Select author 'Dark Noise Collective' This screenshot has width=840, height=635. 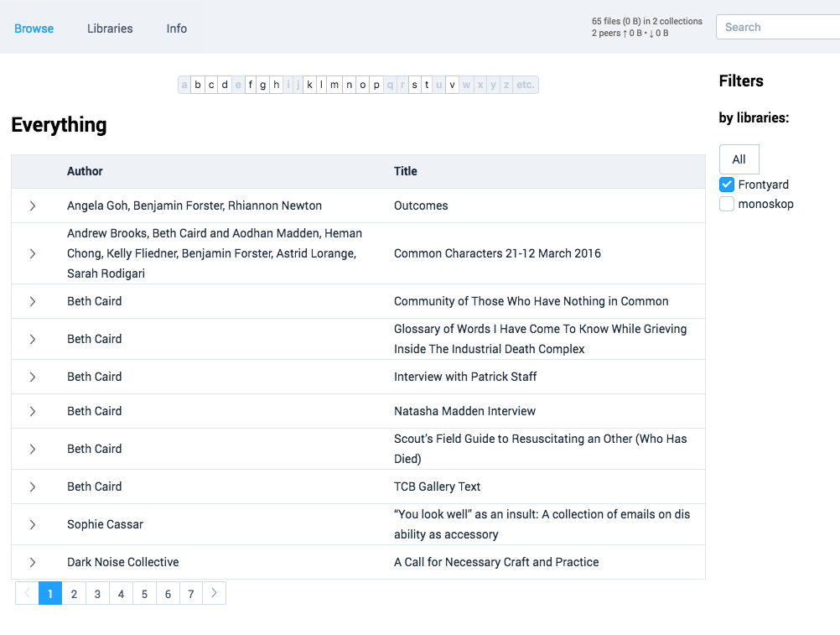tap(122, 562)
